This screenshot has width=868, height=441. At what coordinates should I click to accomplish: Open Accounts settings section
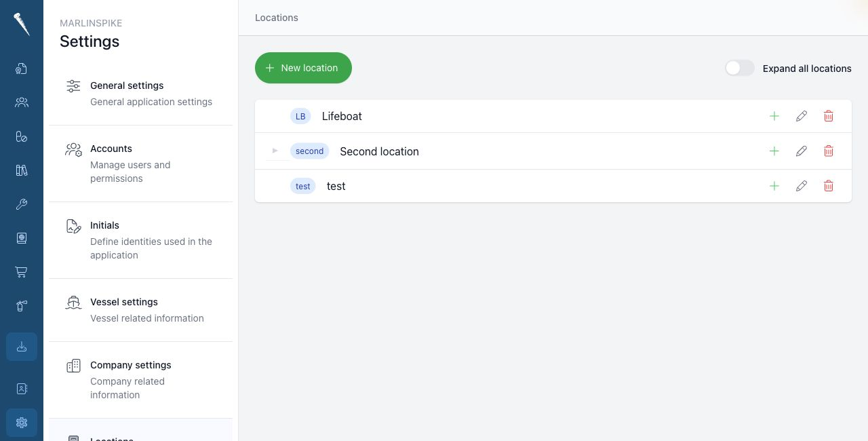[x=140, y=164]
